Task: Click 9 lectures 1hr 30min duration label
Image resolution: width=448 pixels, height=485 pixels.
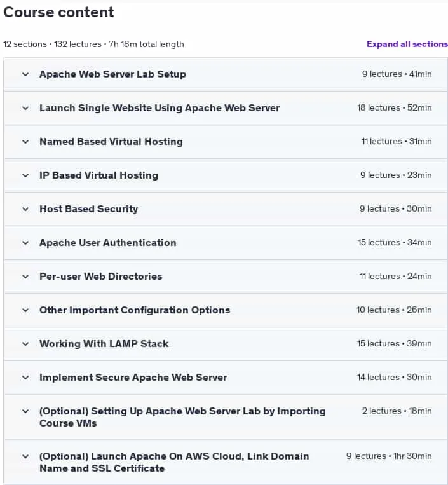Action: 389,456
